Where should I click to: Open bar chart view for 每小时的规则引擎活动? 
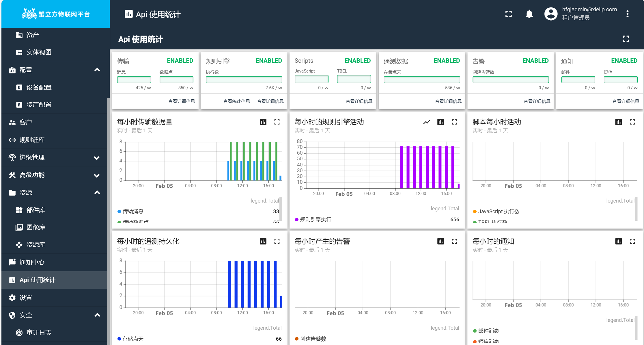pos(440,122)
